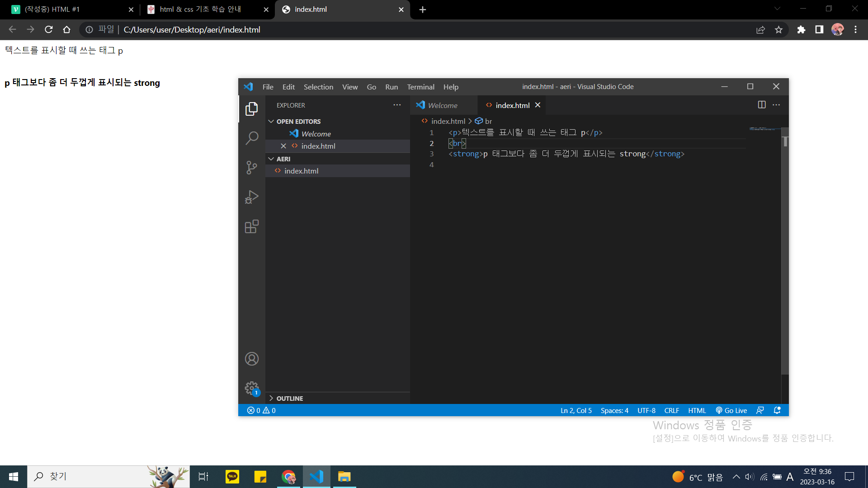Click the Spaces: 4 indentation button

[614, 410]
